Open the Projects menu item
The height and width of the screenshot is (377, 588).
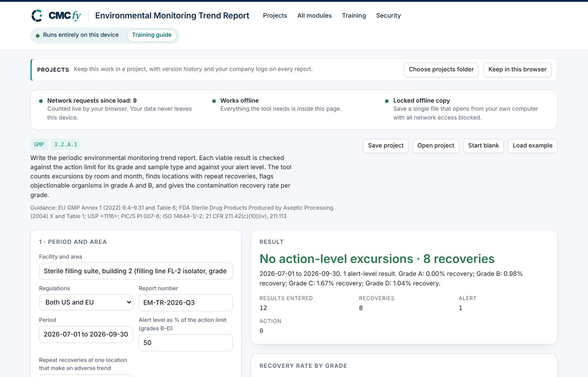(275, 15)
